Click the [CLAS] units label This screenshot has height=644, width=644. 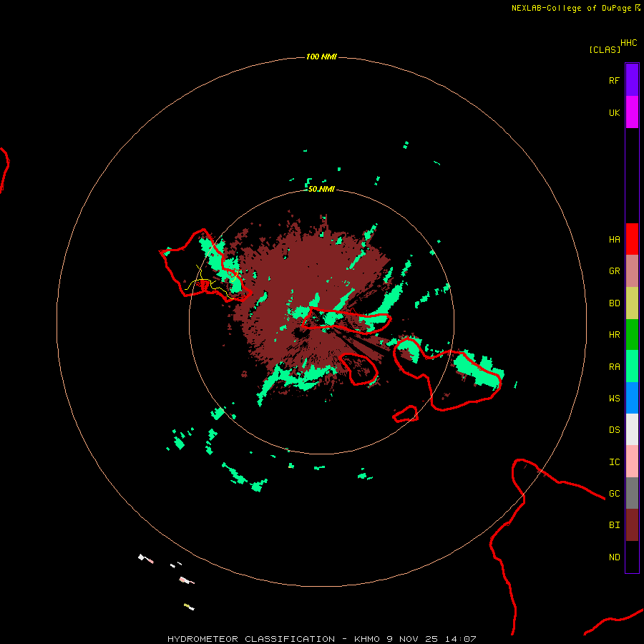(x=605, y=49)
